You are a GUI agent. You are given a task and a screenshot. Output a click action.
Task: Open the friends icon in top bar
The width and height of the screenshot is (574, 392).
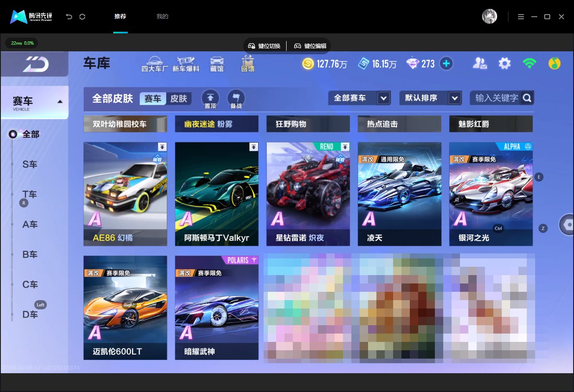click(480, 63)
